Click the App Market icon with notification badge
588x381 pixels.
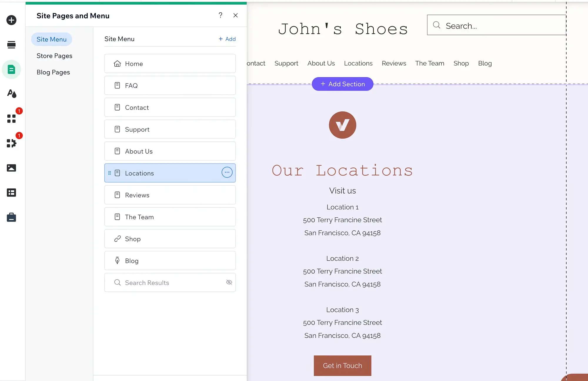click(x=11, y=118)
